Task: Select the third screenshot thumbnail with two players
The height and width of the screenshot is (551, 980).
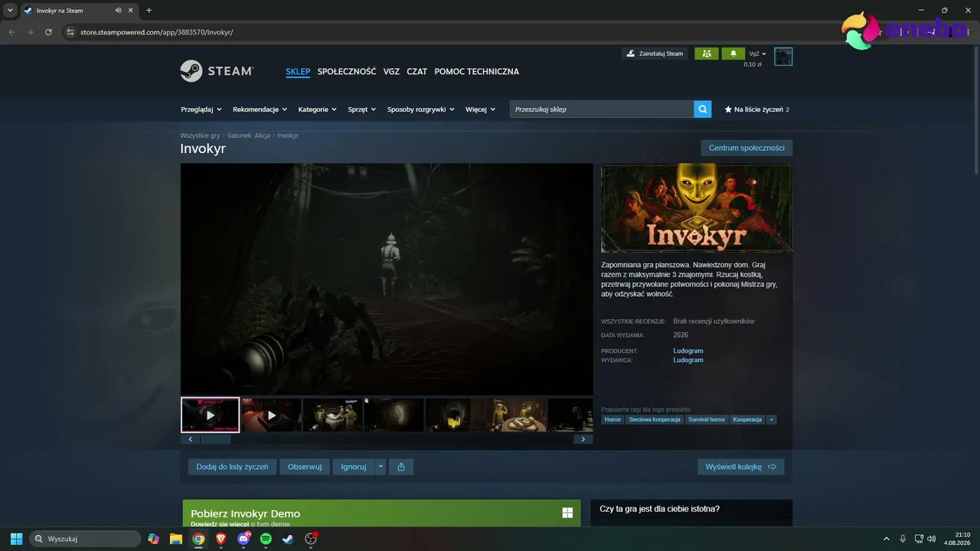Action: (x=332, y=416)
